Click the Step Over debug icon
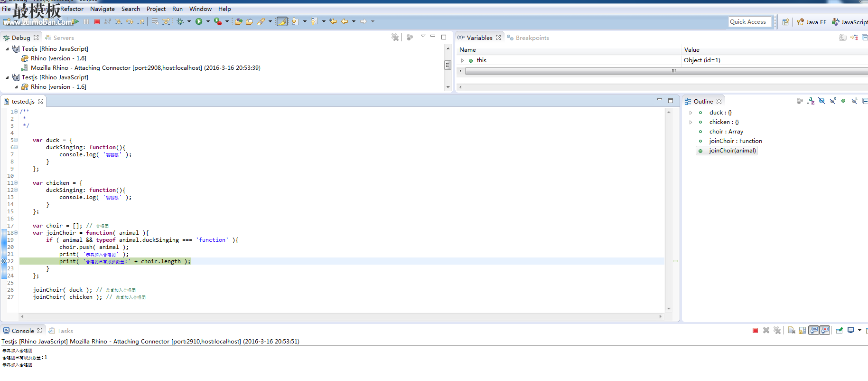This screenshot has width=868, height=381. pos(130,21)
